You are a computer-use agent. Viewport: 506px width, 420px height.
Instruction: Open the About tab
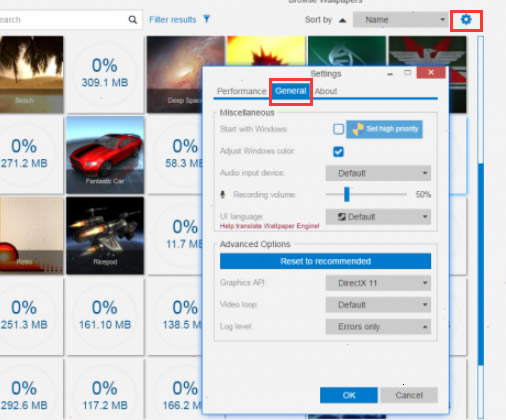pos(326,91)
